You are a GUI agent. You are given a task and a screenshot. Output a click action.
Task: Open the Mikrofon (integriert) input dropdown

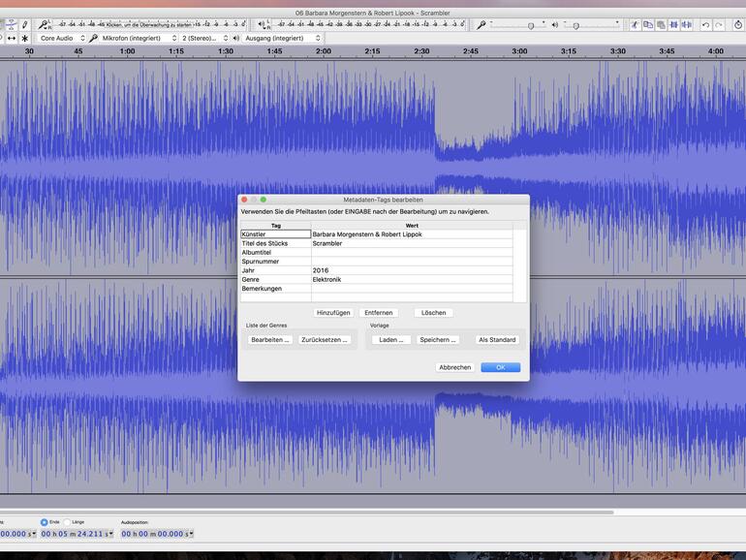tap(139, 38)
